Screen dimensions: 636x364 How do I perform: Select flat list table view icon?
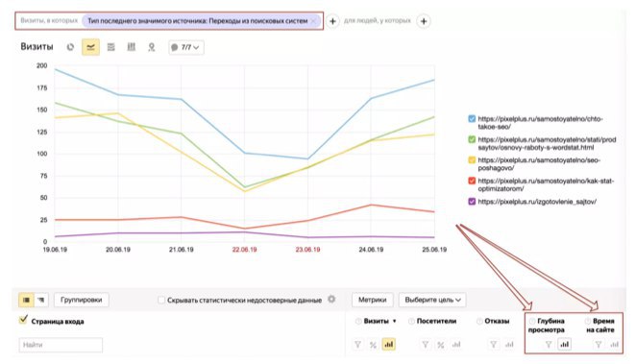click(26, 300)
